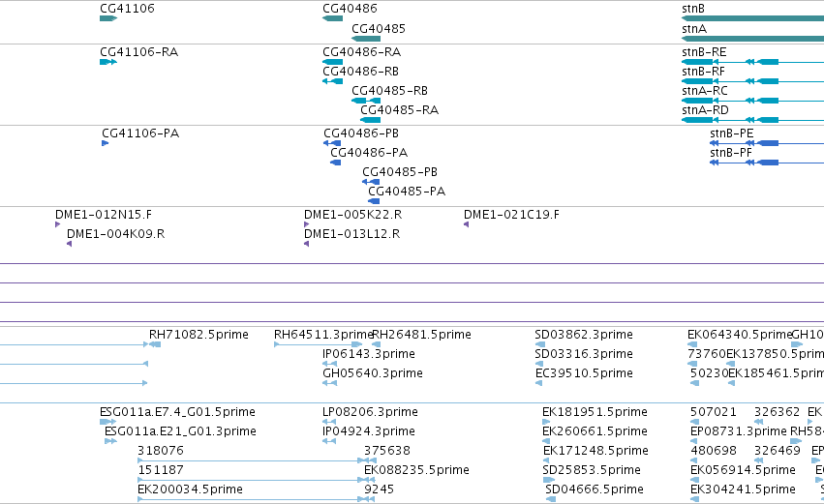Select the CG41106 gene label
Image resolution: width=824 pixels, height=504 pixels.
(127, 9)
